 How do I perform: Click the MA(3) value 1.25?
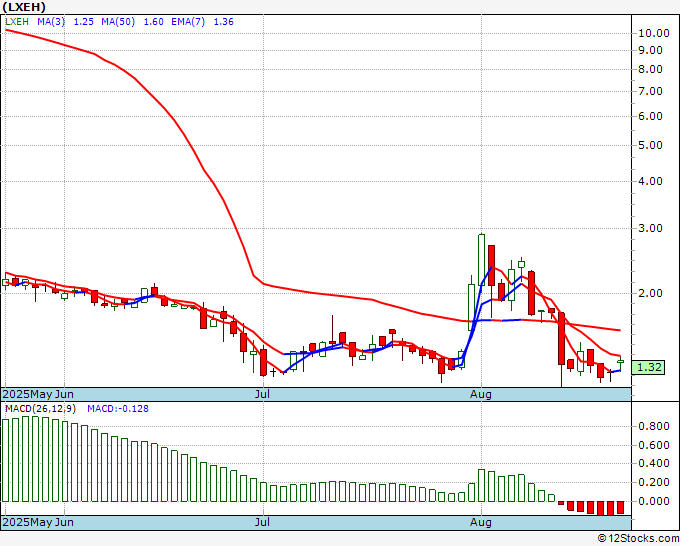(83, 22)
